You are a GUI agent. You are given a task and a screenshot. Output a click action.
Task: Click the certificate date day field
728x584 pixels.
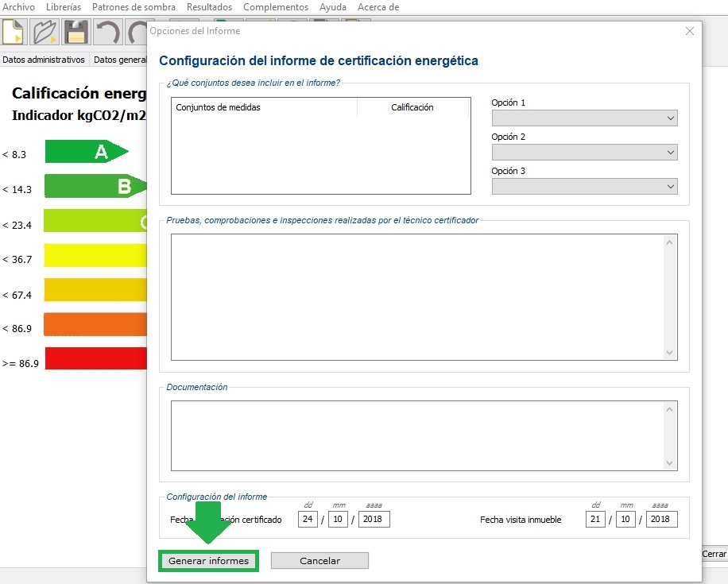308,520
